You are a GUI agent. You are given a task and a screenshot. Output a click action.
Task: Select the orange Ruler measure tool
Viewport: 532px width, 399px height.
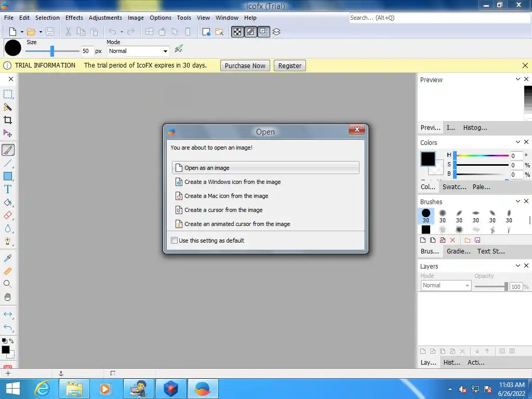click(x=8, y=271)
